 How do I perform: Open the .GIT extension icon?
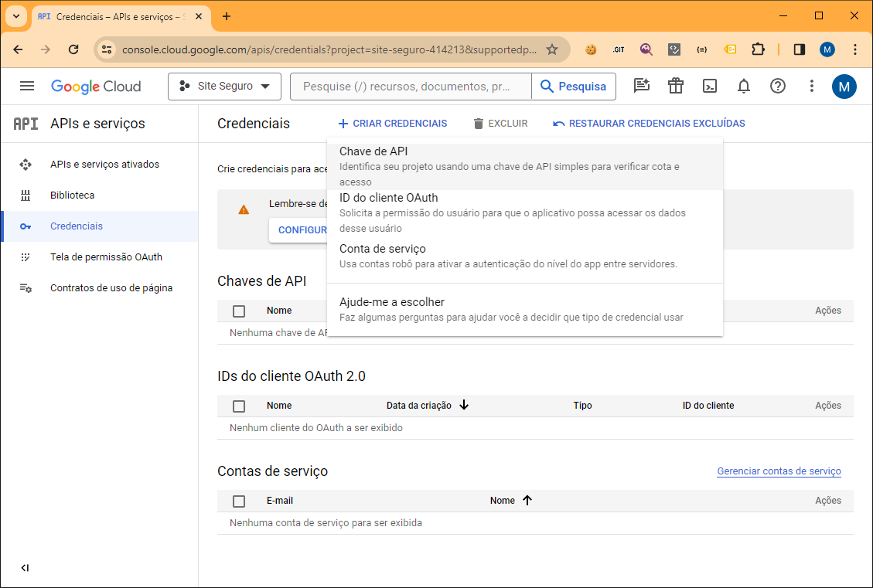[x=619, y=49]
